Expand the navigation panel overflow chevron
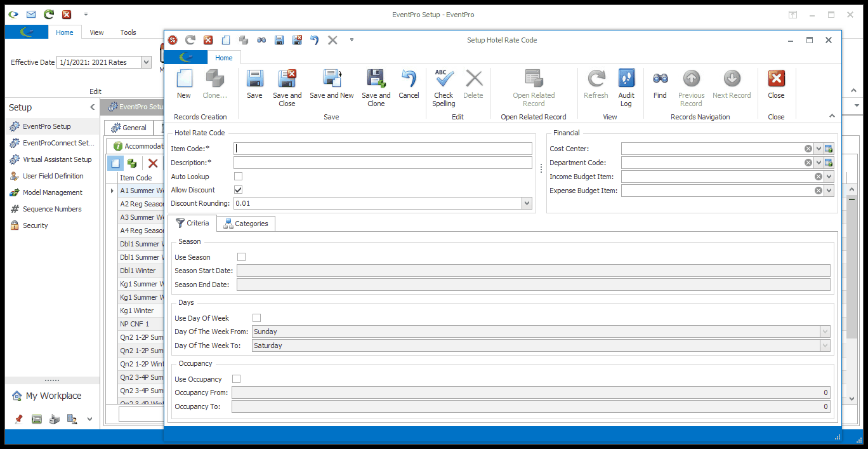Viewport: 868px width, 449px height. 89,419
